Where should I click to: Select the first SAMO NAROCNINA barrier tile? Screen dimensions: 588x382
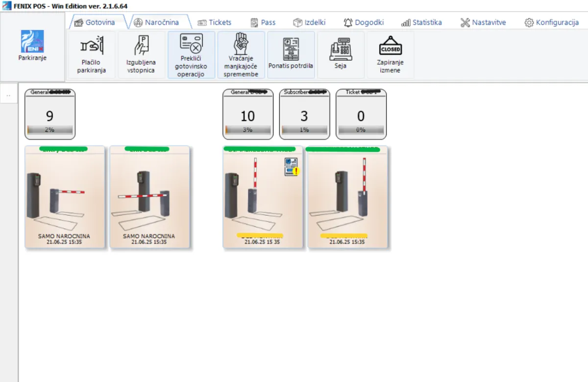tap(65, 197)
